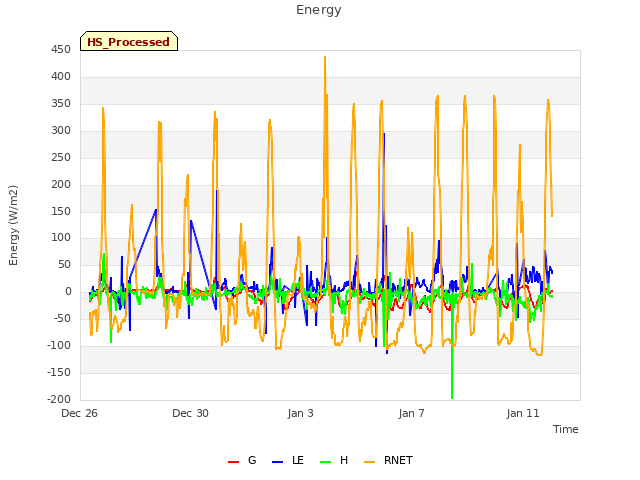
Task: Click the Jan 11 x-axis tick label
Action: 523,413
